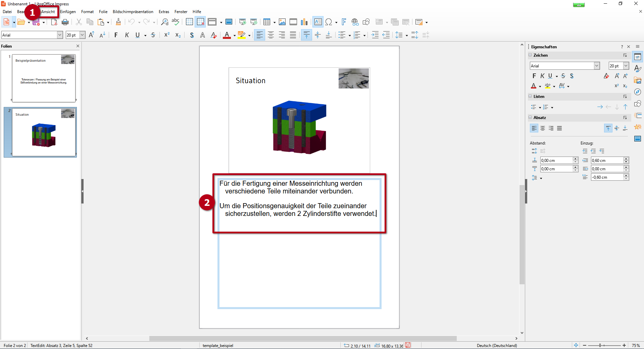The height and width of the screenshot is (349, 644).
Task: Select slide 1 thumbnail Beispielpräsentation
Action: click(44, 78)
